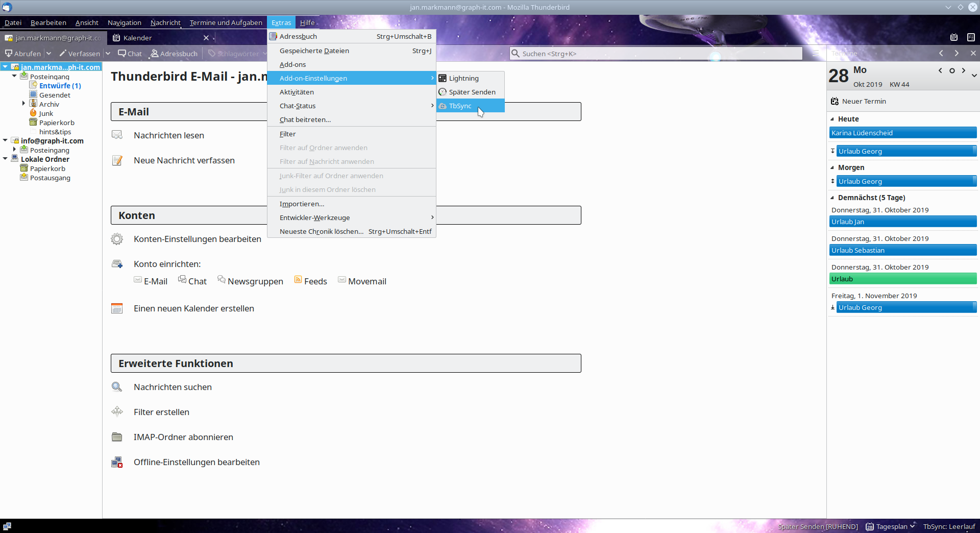
Task: Click the Konten-Einstellungen gear icon
Action: pos(117,239)
